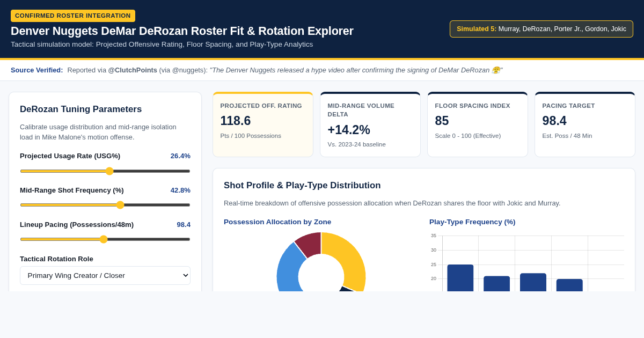Viewport: 644px width, 338px height.
Task: Select the Projected Off. Rating card
Action: pos(263,124)
